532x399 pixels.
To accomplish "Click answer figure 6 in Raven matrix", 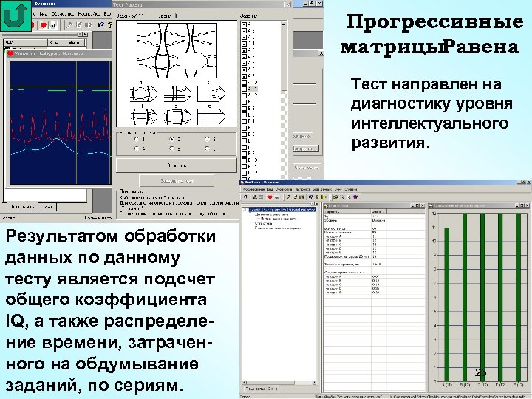I will tap(211, 117).
